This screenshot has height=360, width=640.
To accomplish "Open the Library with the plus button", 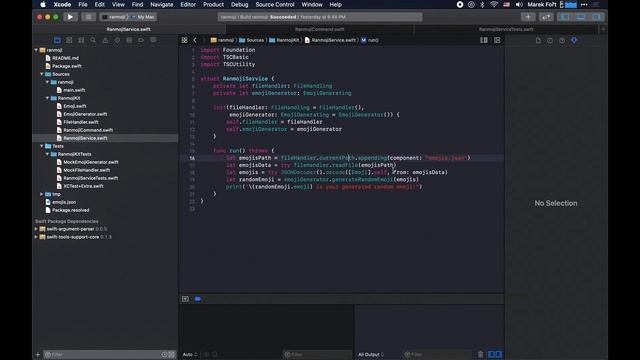I will click(528, 17).
